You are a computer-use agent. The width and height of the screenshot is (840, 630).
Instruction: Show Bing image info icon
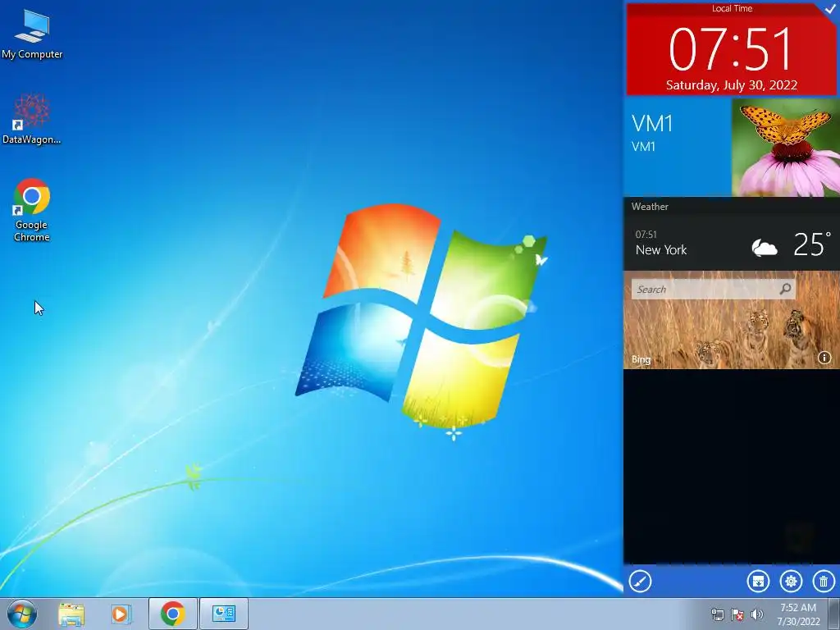(x=824, y=358)
